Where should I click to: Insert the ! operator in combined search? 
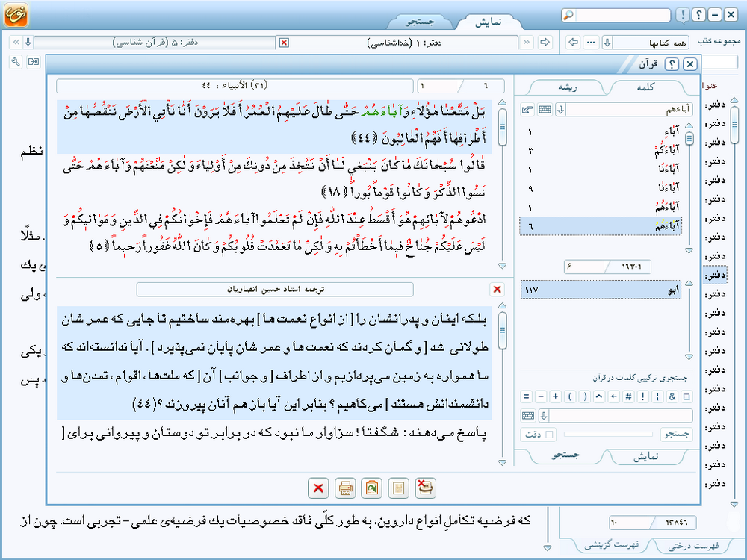(x=642, y=396)
